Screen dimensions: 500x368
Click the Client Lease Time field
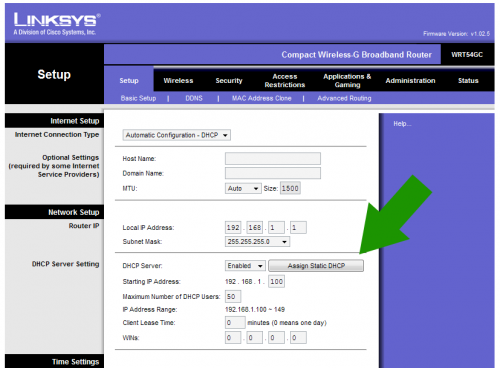[x=235, y=323]
